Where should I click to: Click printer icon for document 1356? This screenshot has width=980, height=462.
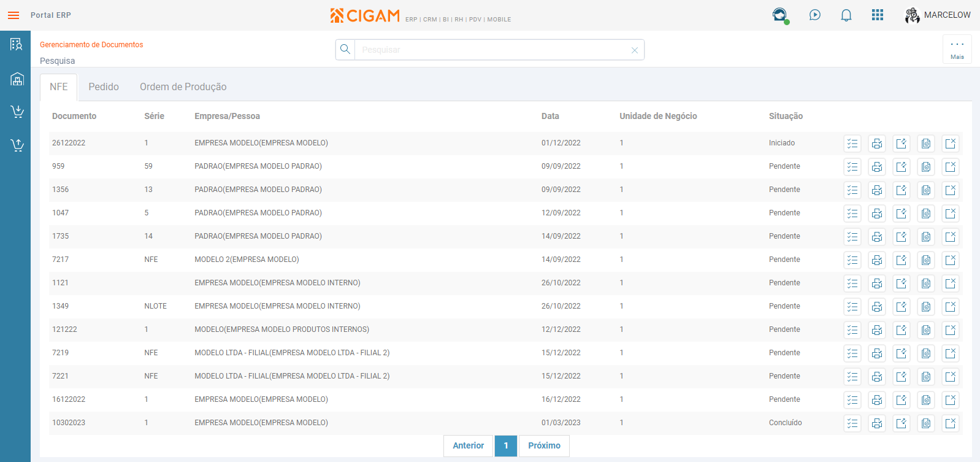coord(877,190)
